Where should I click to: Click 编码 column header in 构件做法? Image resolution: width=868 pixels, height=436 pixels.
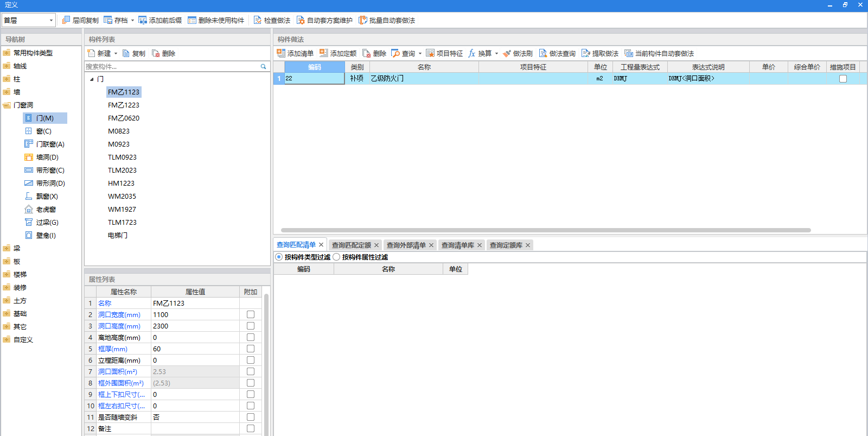click(x=315, y=67)
